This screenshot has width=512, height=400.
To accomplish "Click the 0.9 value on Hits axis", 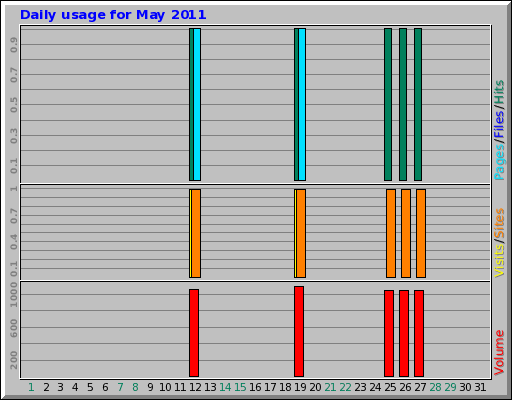I will pos(14,45).
